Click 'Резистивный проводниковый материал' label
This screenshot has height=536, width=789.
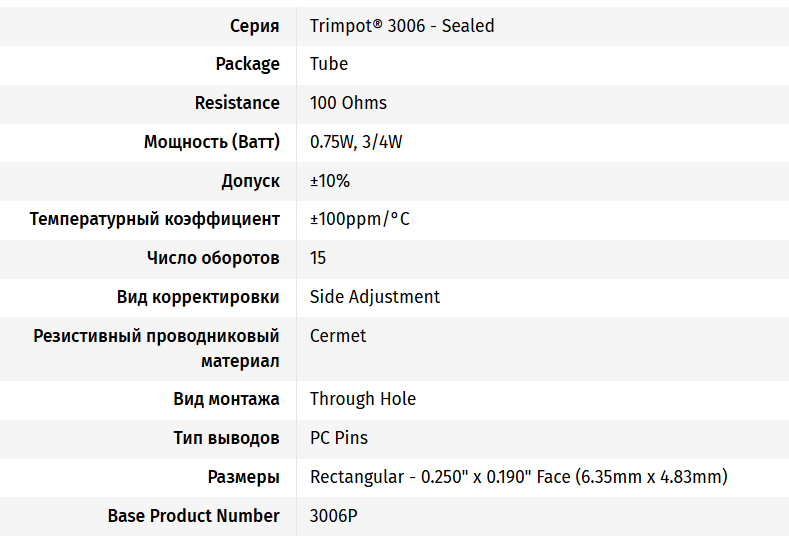point(156,348)
